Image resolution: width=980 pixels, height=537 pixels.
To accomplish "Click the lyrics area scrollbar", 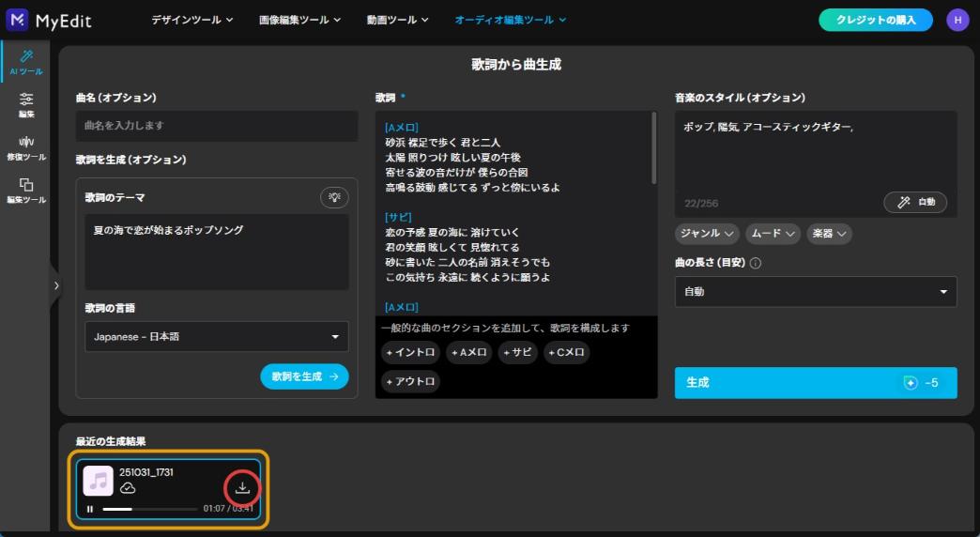I will coord(653,148).
